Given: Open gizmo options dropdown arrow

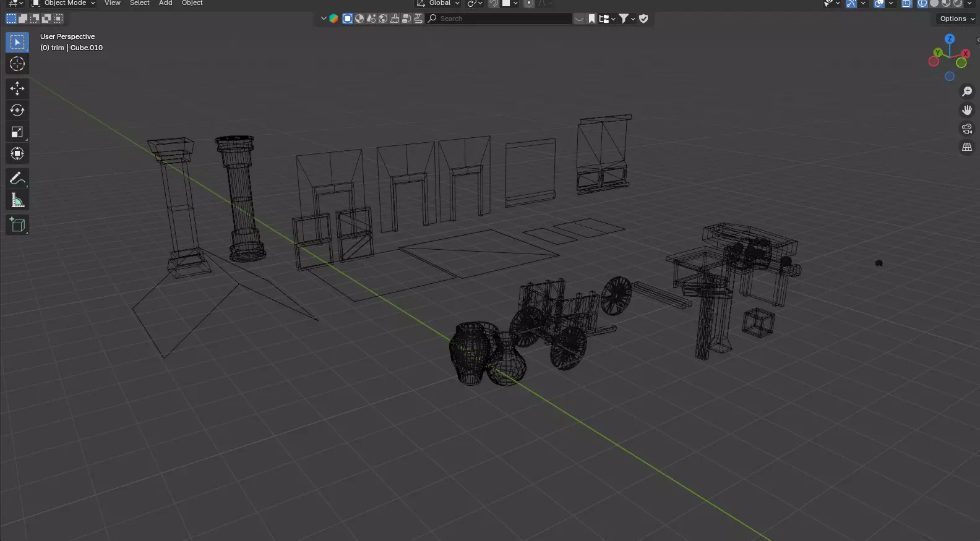Looking at the screenshot, I should [x=863, y=3].
